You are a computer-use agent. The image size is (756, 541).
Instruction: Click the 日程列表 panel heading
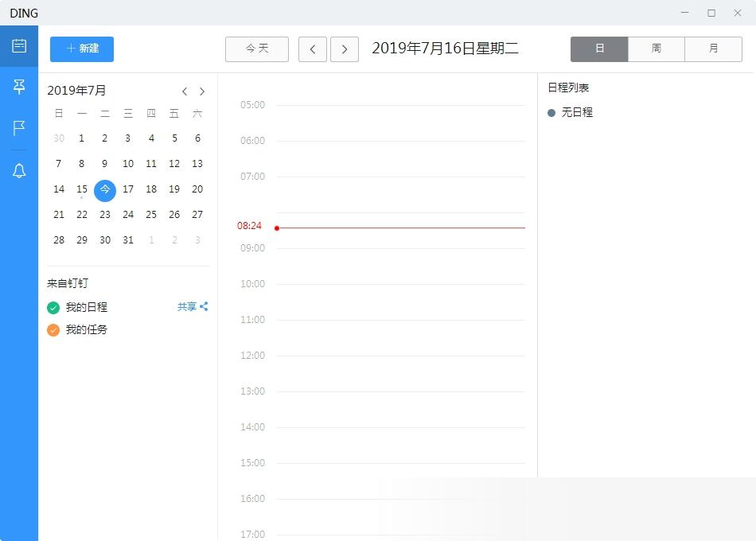(x=568, y=88)
